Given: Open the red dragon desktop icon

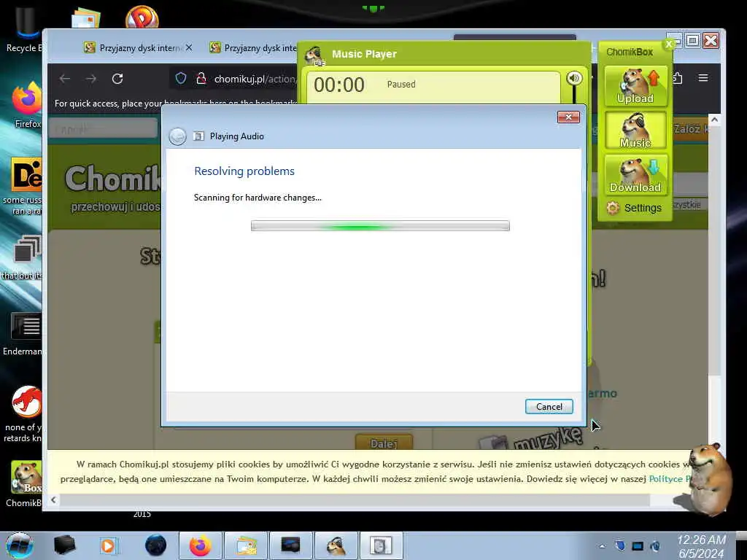Looking at the screenshot, I should point(25,413).
